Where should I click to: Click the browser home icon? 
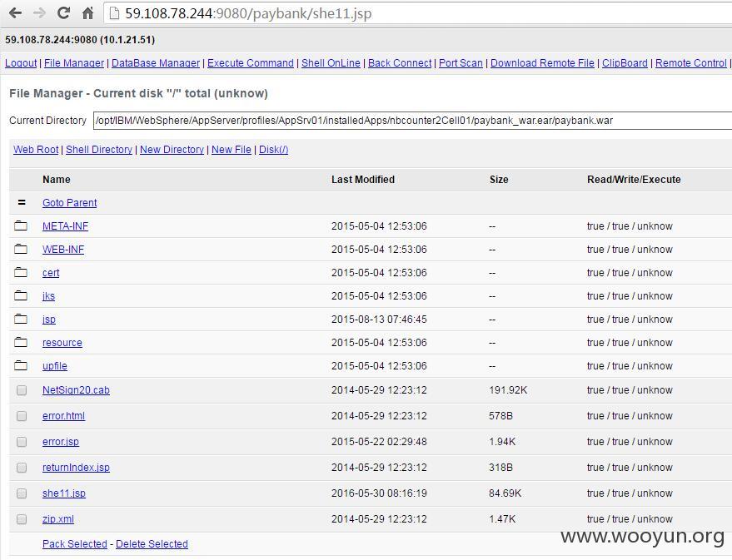[x=87, y=13]
